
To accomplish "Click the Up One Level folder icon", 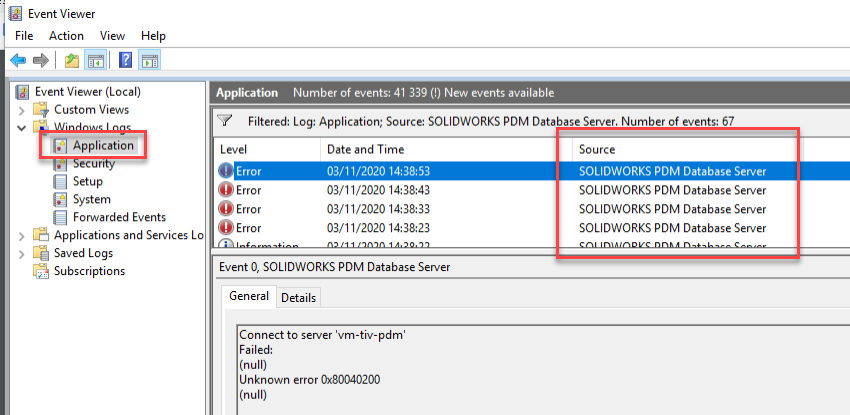I will [x=72, y=60].
